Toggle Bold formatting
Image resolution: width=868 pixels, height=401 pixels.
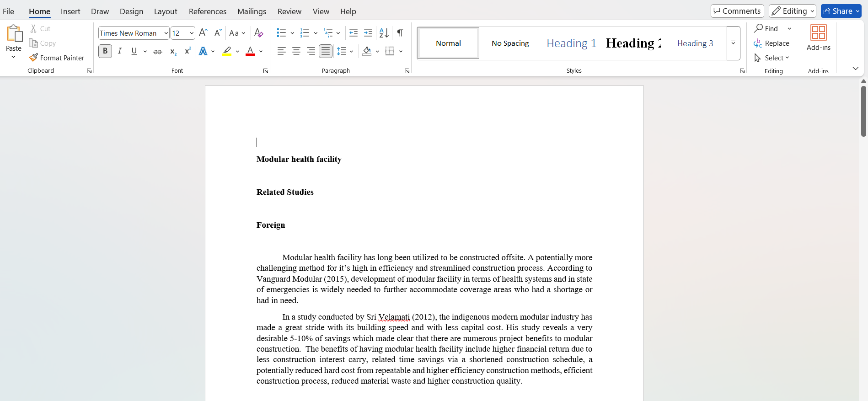point(105,51)
